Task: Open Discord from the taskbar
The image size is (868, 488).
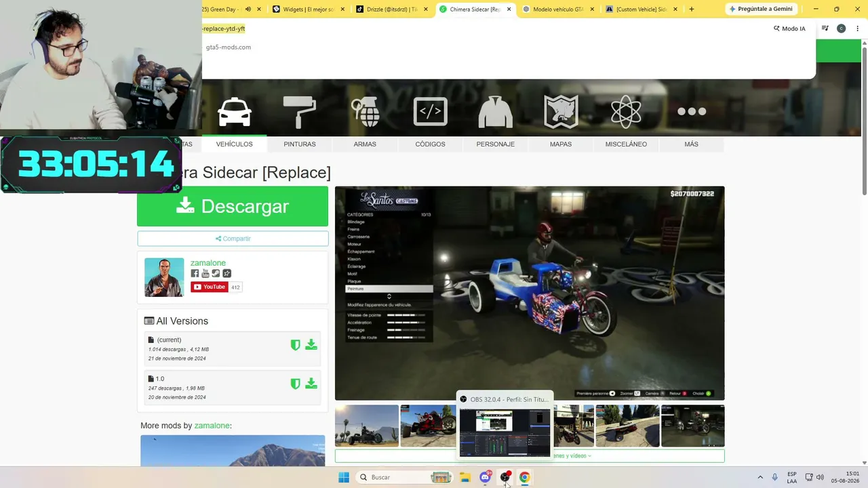Action: pyautogui.click(x=485, y=477)
